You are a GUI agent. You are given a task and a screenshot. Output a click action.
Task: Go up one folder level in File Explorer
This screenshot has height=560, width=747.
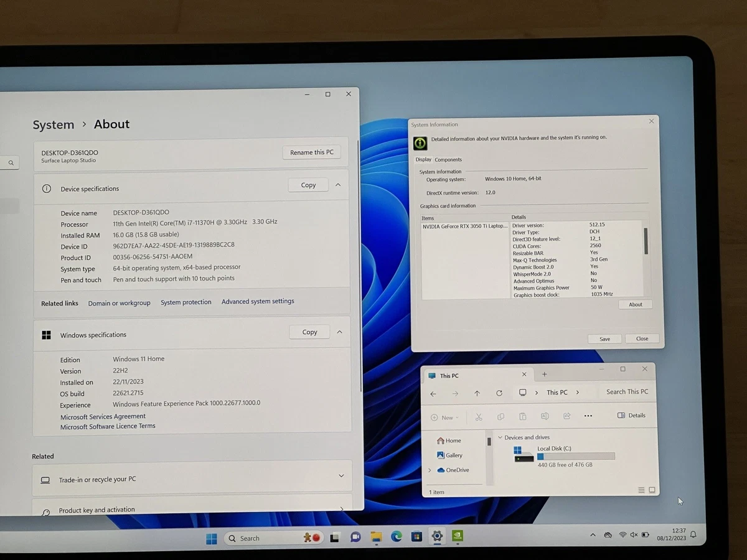pos(477,393)
